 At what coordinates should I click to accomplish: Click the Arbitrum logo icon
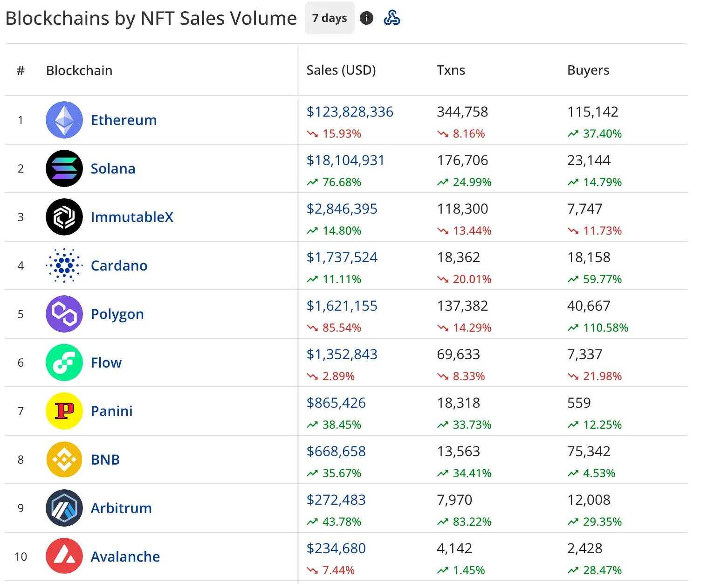coord(64,508)
